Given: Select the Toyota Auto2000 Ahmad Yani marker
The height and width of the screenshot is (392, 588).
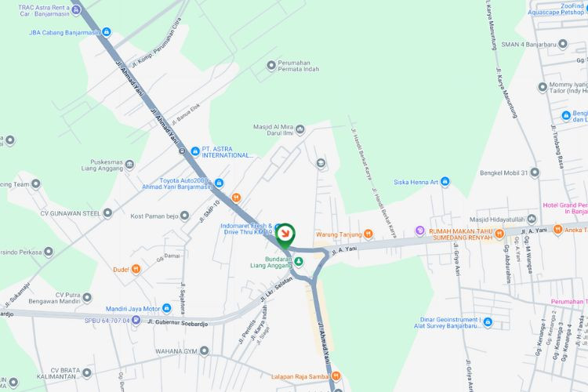Looking at the screenshot, I should (220, 183).
